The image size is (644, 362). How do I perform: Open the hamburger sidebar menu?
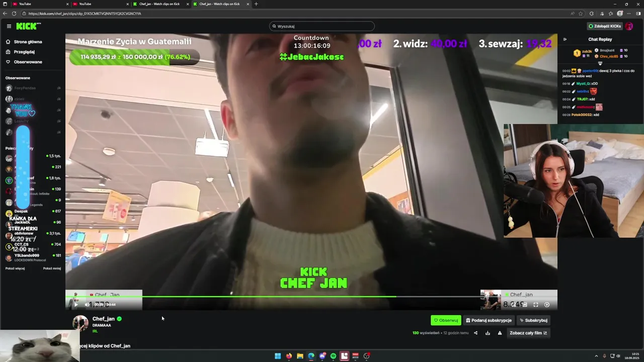[x=9, y=26]
